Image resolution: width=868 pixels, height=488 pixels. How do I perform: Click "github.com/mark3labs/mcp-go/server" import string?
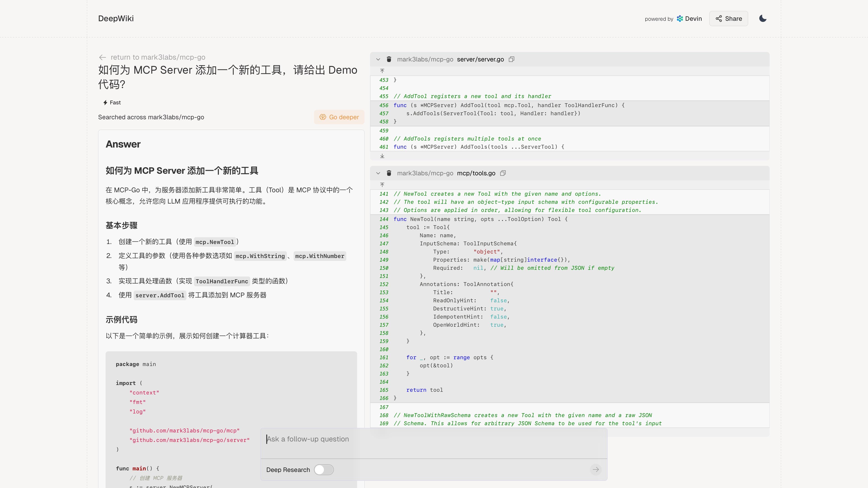189,440
